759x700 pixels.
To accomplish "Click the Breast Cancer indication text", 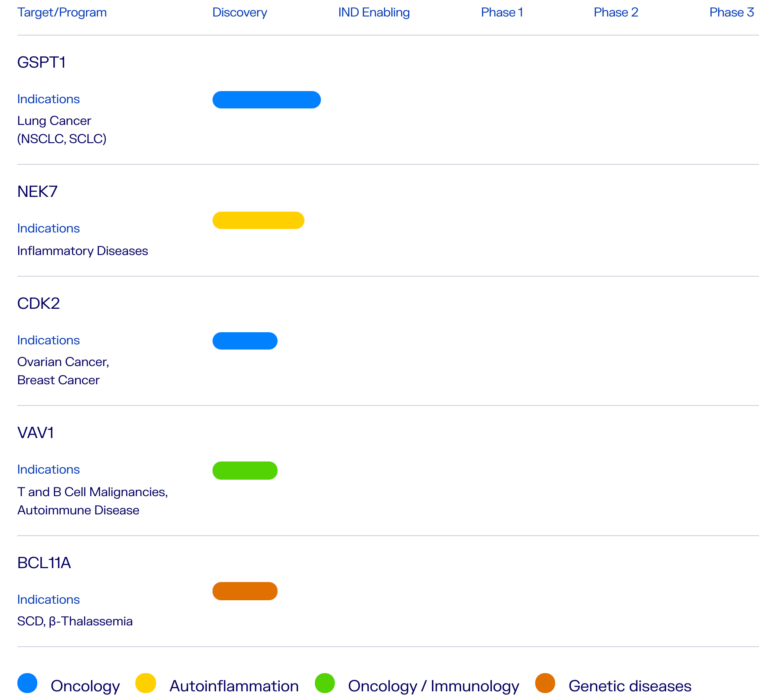I will pos(59,380).
